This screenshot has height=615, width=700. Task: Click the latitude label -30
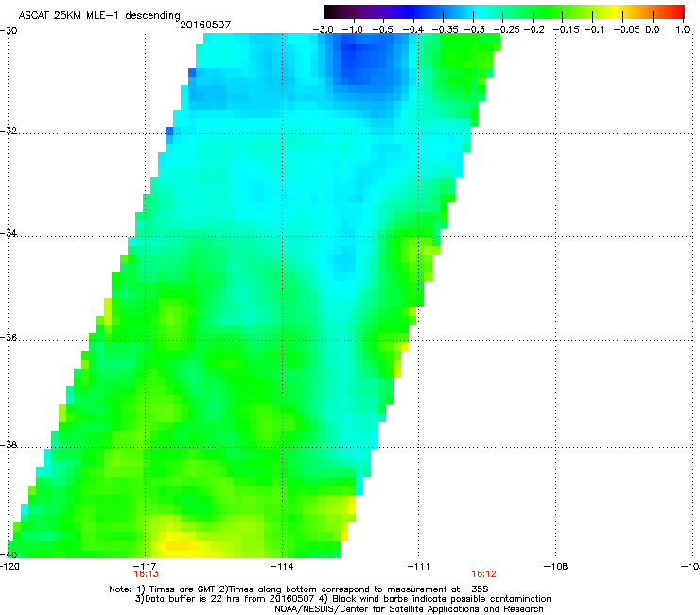(9, 31)
